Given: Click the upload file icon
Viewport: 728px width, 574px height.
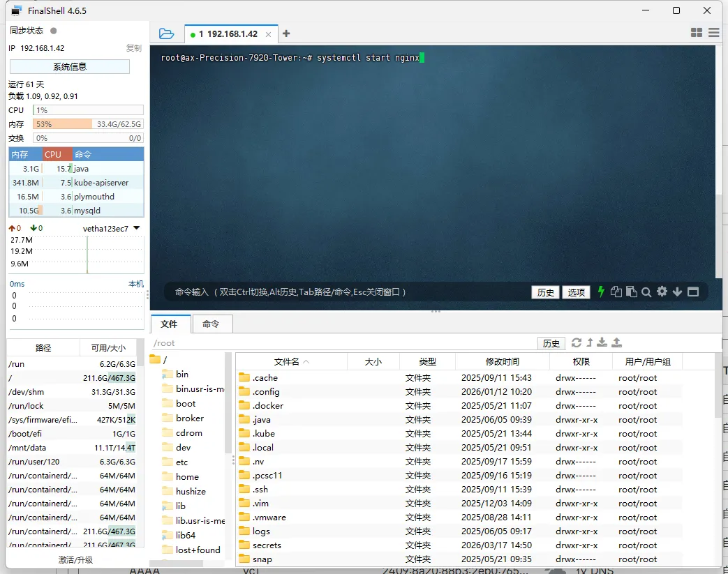Looking at the screenshot, I should pos(616,342).
